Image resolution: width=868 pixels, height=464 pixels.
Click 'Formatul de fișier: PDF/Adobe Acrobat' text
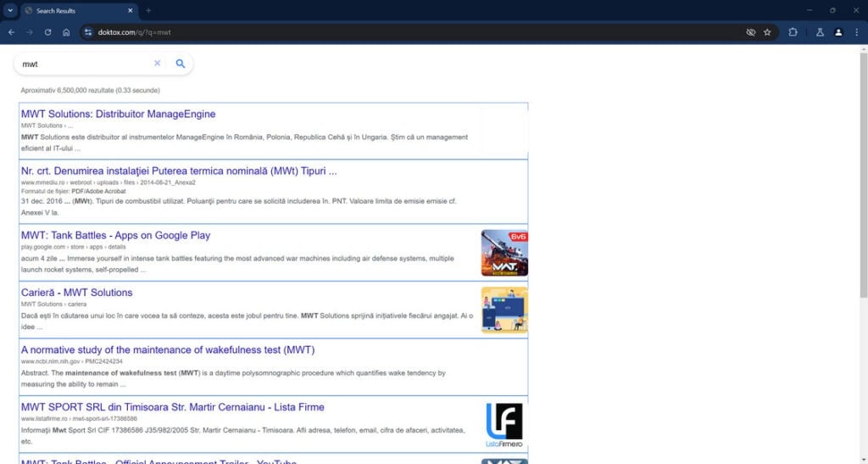point(73,191)
